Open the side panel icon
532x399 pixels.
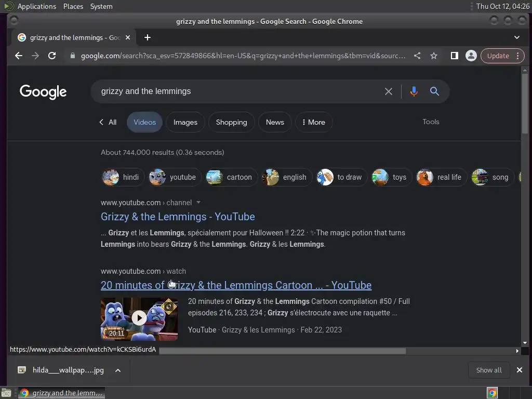[454, 56]
